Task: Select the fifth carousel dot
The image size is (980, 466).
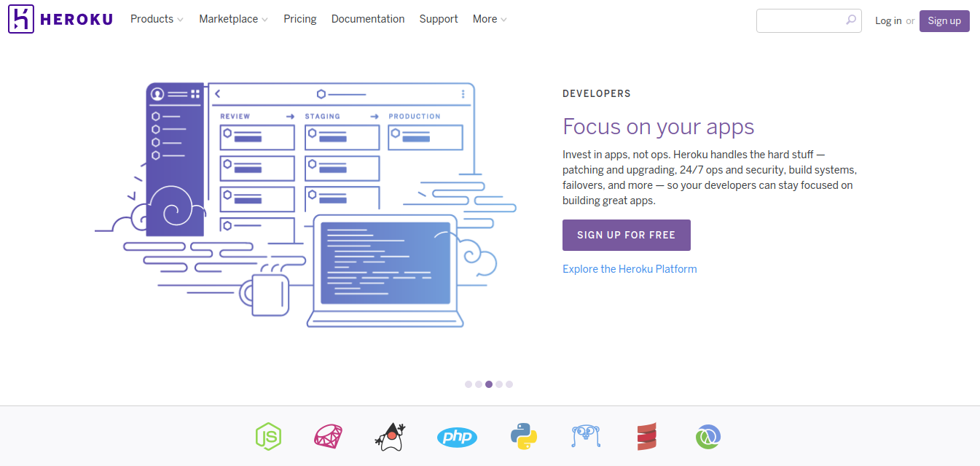Action: pyautogui.click(x=509, y=384)
